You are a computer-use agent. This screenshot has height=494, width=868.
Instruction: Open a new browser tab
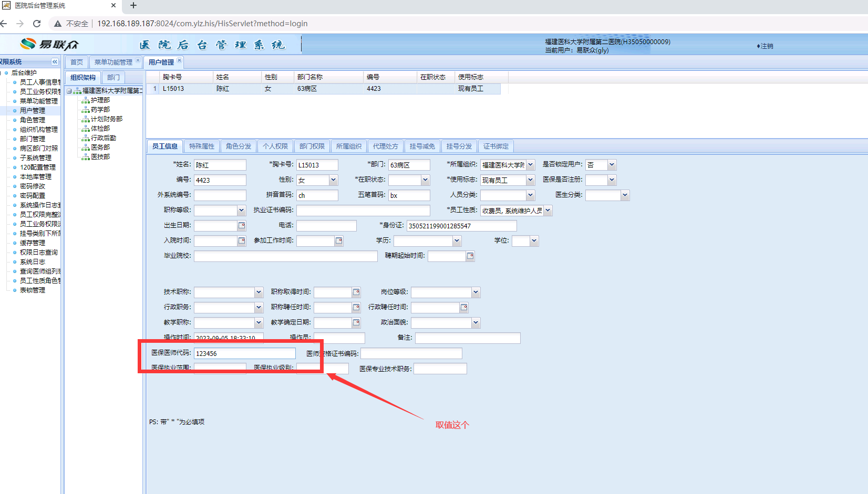133,5
